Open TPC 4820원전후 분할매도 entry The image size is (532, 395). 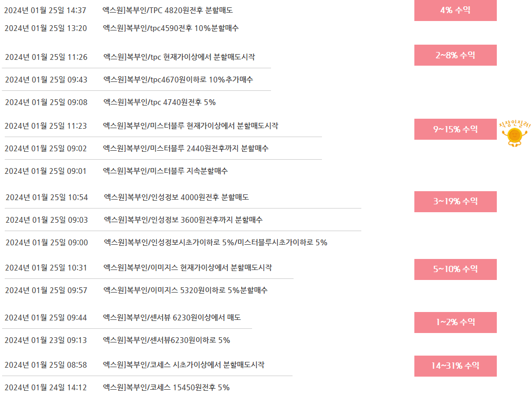(168, 11)
